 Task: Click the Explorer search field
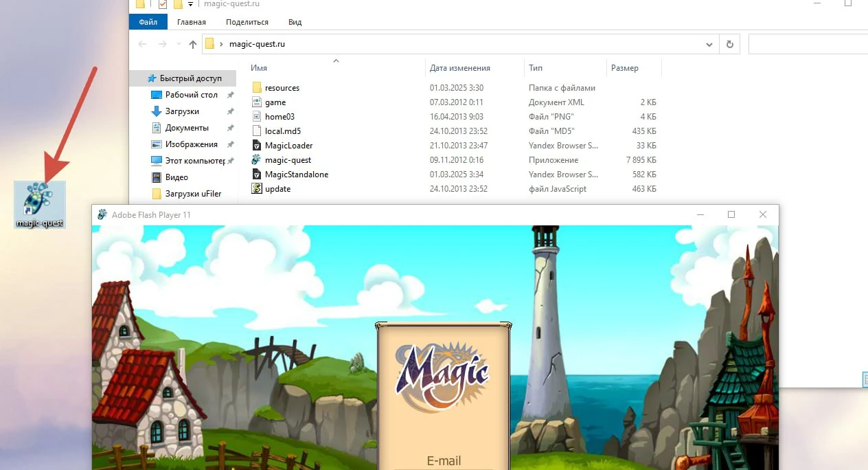(808, 44)
